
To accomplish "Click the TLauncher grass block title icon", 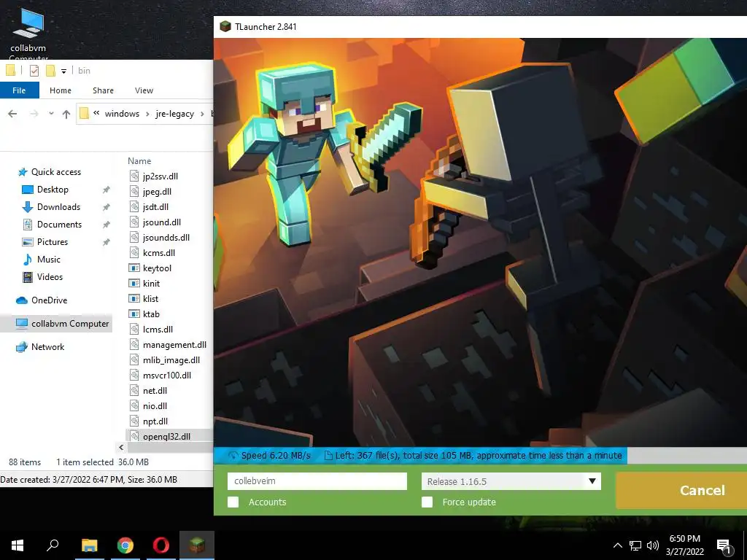I will (225, 27).
